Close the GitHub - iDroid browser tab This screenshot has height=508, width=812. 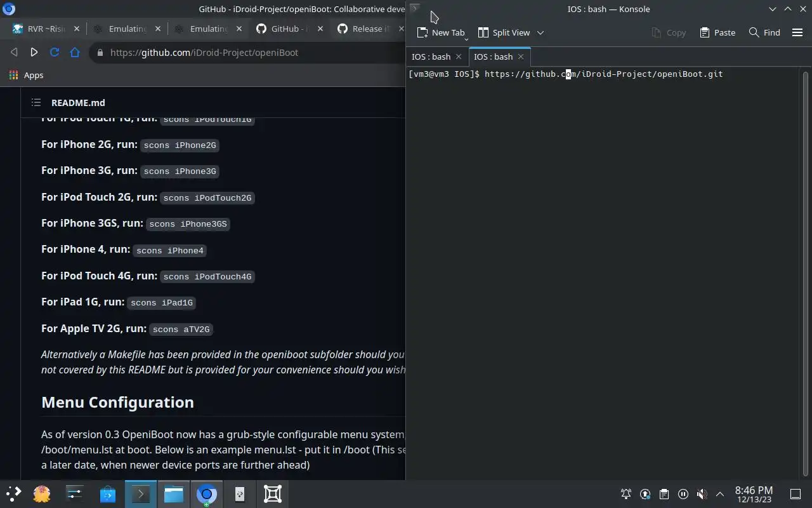320,29
